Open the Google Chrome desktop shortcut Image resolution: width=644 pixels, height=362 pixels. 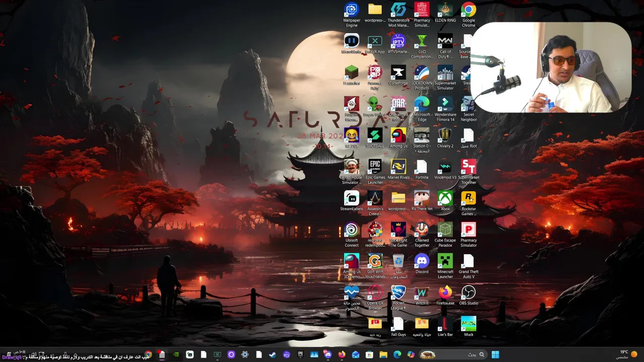click(468, 15)
